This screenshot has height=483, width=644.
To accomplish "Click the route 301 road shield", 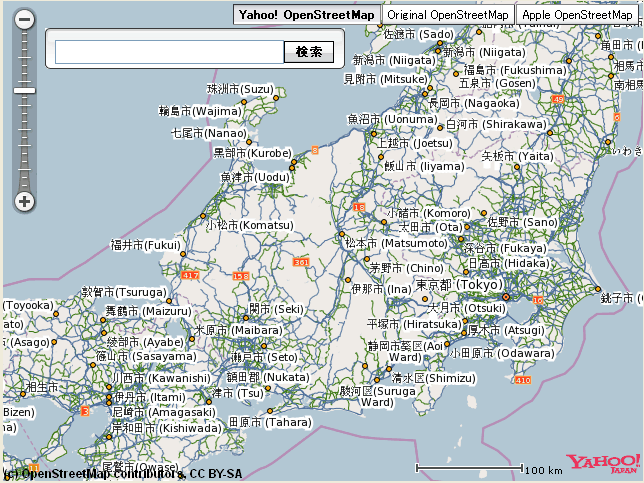I will pos(301,262).
